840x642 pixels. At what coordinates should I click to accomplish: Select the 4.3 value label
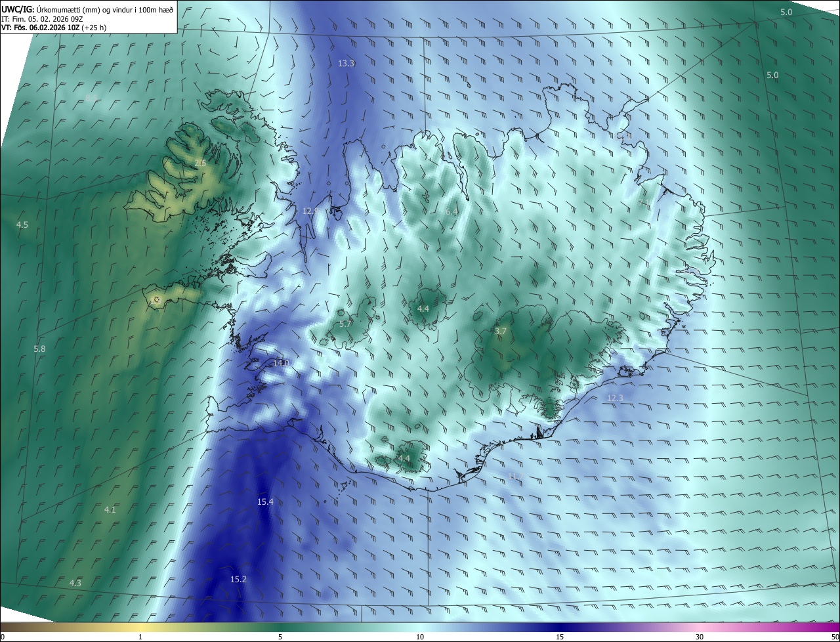[x=75, y=583]
